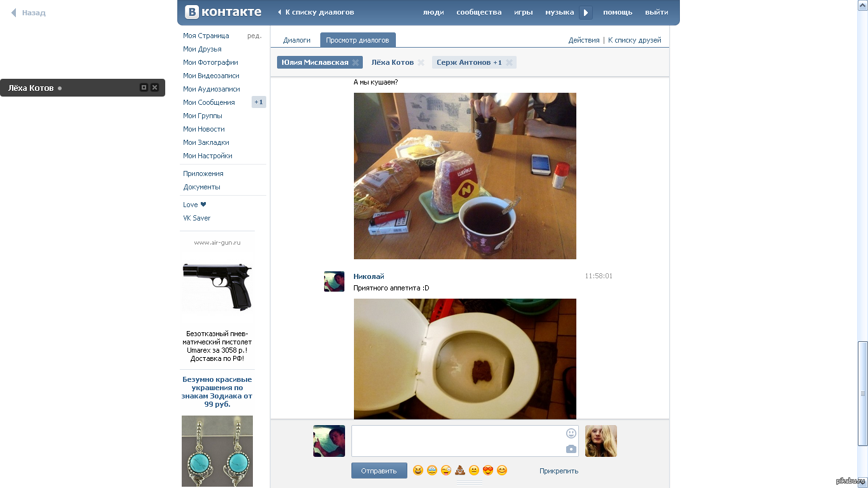Click the page vertical scrollbar thumb
The image size is (868, 488).
(862, 394)
